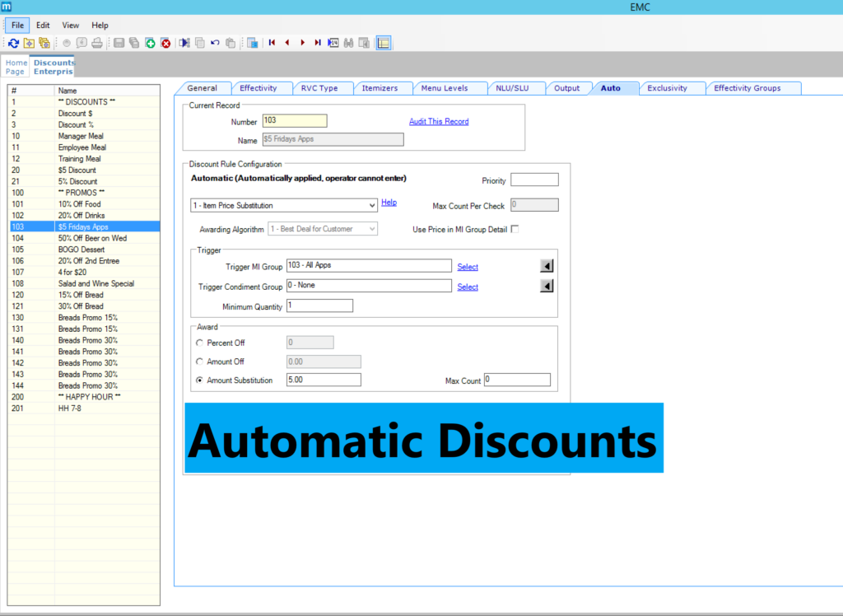The width and height of the screenshot is (843, 616).
Task: Select 'HH 7-8' row in list
Action: [x=85, y=408]
